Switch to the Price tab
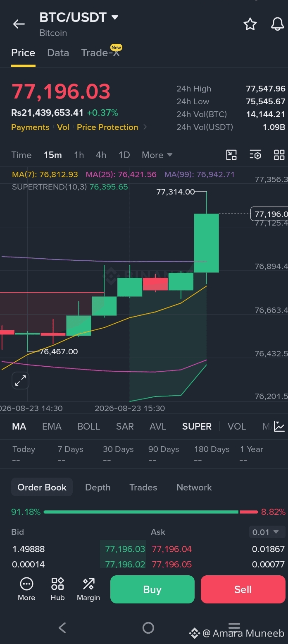Image resolution: width=288 pixels, height=644 pixels. click(x=23, y=53)
